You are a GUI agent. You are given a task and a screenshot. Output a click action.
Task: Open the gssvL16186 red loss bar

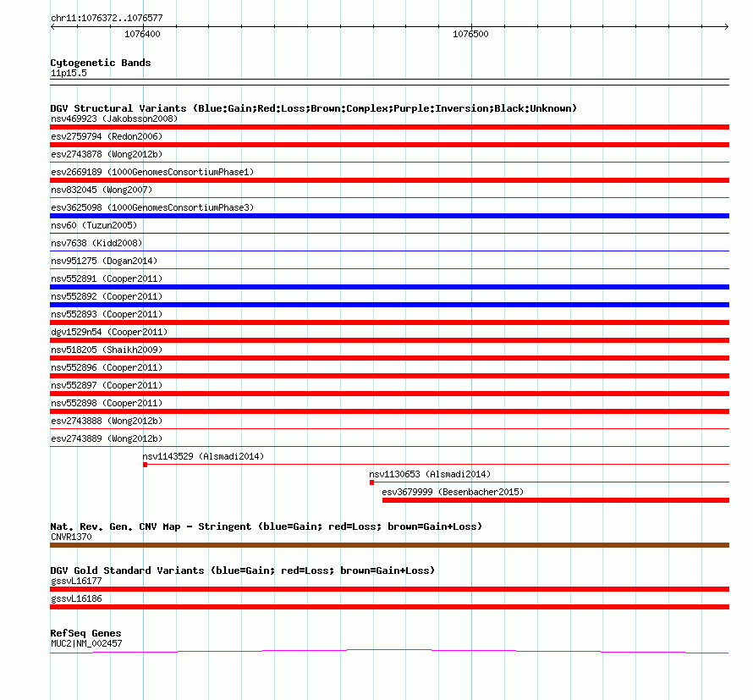[389, 607]
